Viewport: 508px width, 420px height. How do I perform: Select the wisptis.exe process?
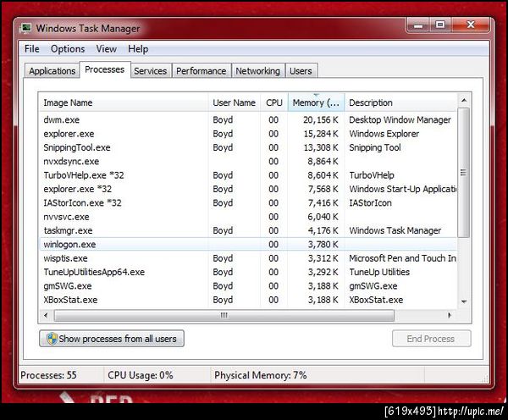[x=248, y=258]
